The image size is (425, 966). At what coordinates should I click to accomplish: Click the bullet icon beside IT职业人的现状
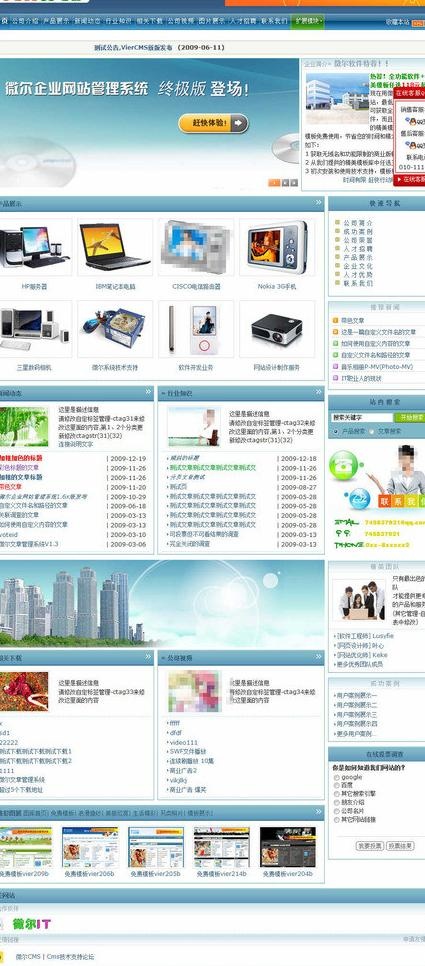[x=336, y=378]
